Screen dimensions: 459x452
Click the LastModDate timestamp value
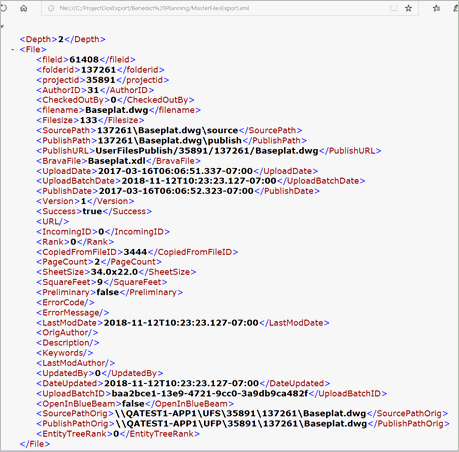point(181,323)
